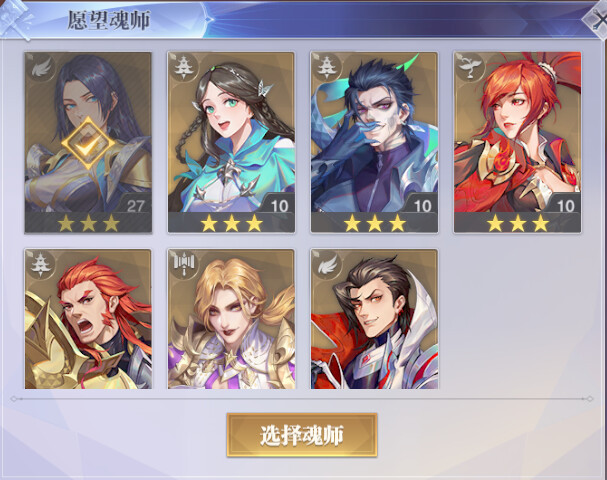Click the three-star rating under blue-haired man
The image size is (607, 480).
tap(374, 223)
